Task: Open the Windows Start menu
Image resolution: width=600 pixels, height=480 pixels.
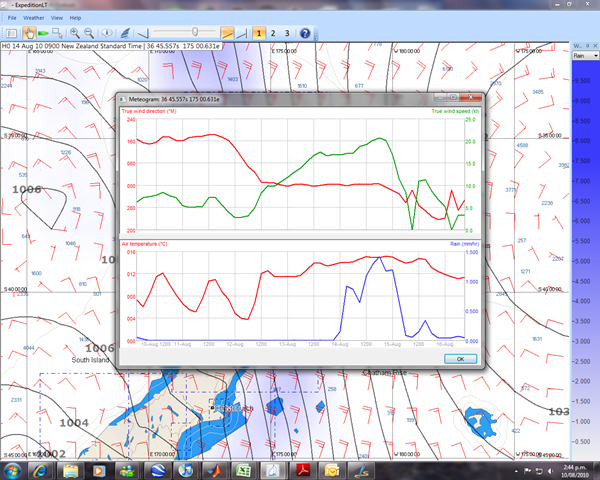Action: pos(12,470)
